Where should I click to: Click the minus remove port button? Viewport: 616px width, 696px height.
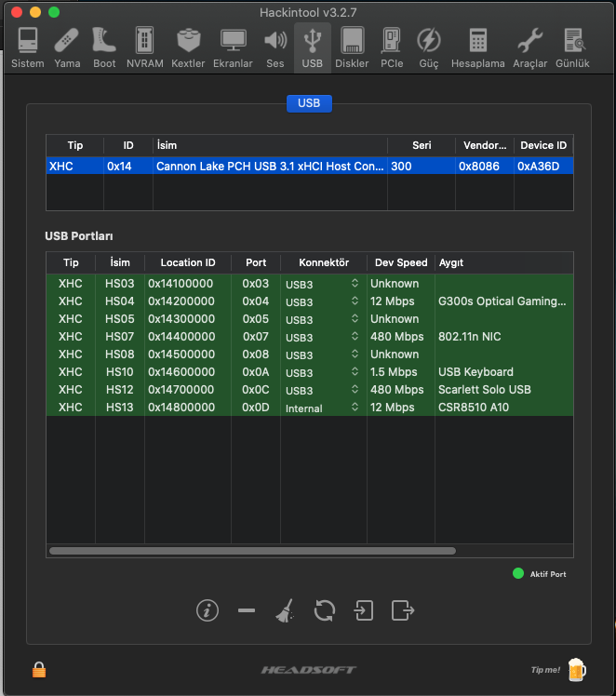[247, 610]
